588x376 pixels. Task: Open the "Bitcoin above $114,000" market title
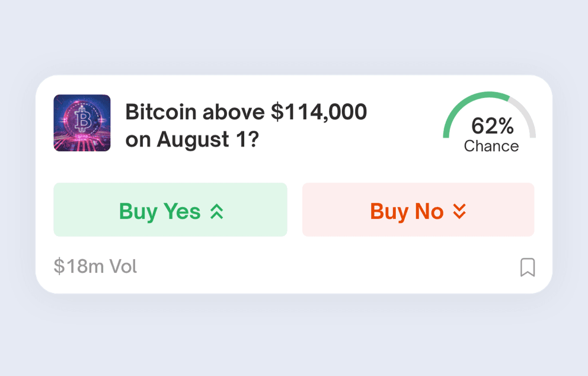coord(246,112)
